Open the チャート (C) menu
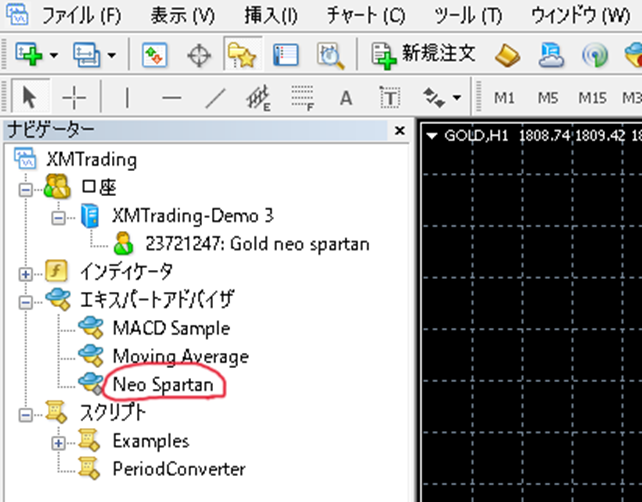Image resolution: width=642 pixels, height=502 pixels. (x=366, y=16)
